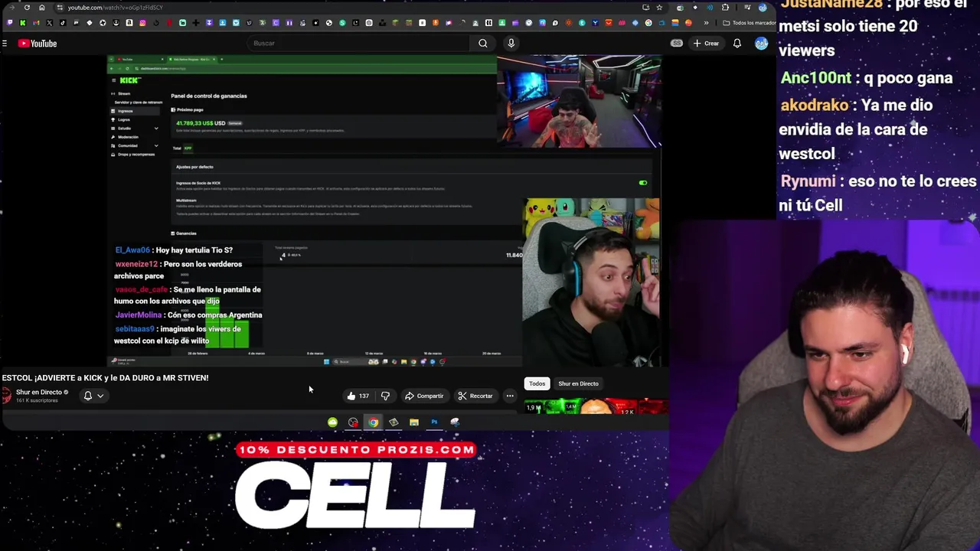Dislike the video with thumbs down

385,396
